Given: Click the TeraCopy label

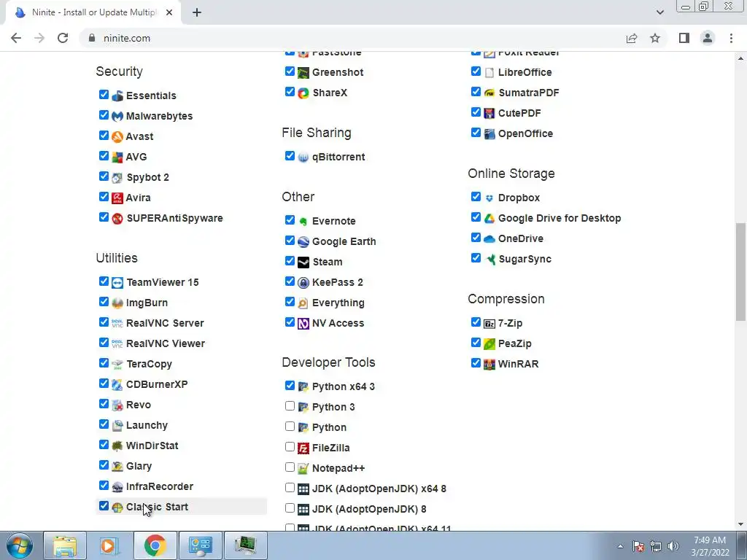Looking at the screenshot, I should pos(149,364).
